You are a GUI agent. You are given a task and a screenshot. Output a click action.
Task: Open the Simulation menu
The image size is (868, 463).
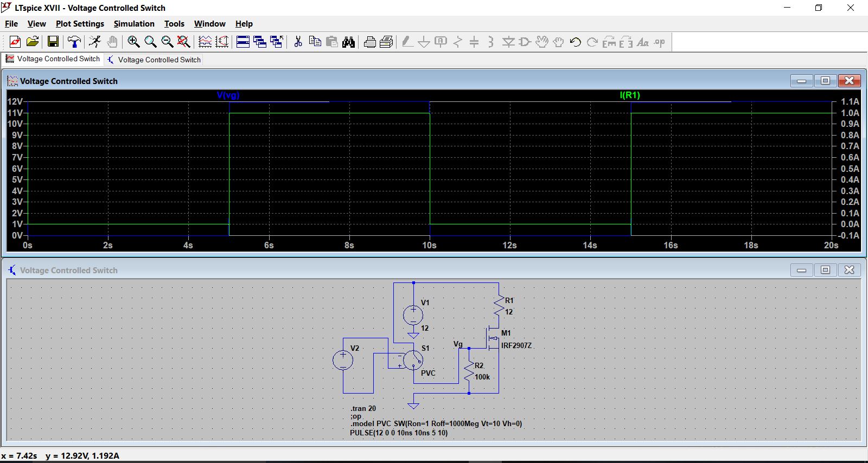tap(134, 24)
